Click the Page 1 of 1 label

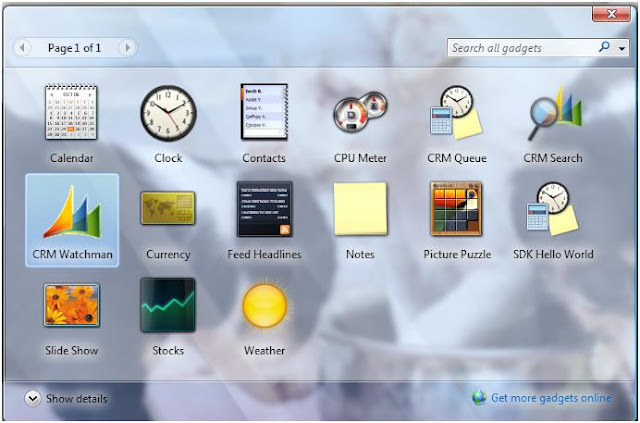tap(74, 48)
